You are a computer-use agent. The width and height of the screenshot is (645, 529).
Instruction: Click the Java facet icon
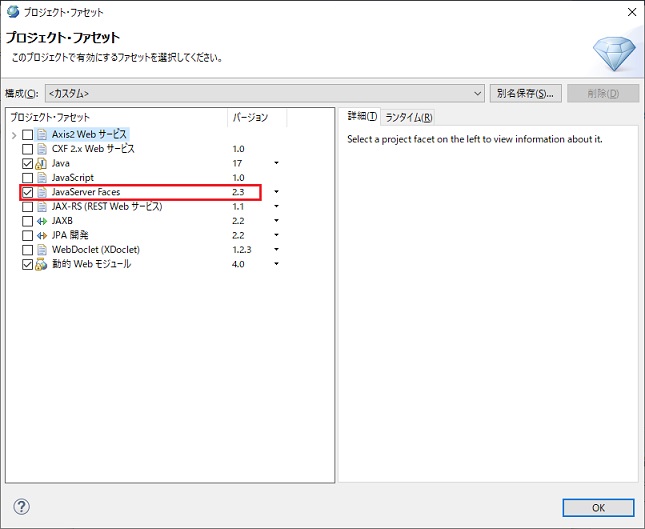click(41, 163)
